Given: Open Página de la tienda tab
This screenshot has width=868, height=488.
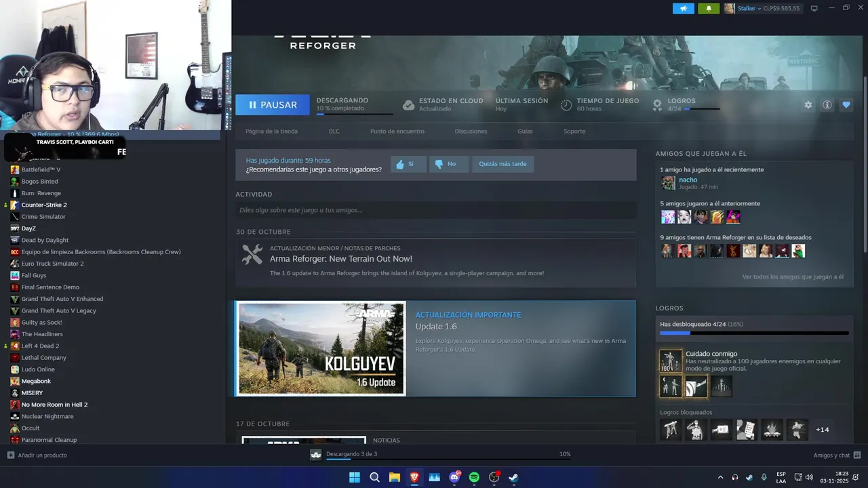Looking at the screenshot, I should [x=271, y=131].
